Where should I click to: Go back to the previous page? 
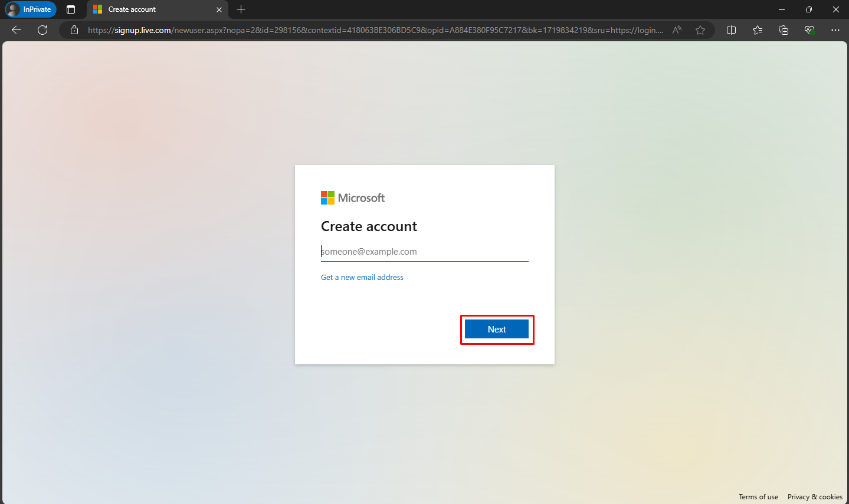[17, 30]
